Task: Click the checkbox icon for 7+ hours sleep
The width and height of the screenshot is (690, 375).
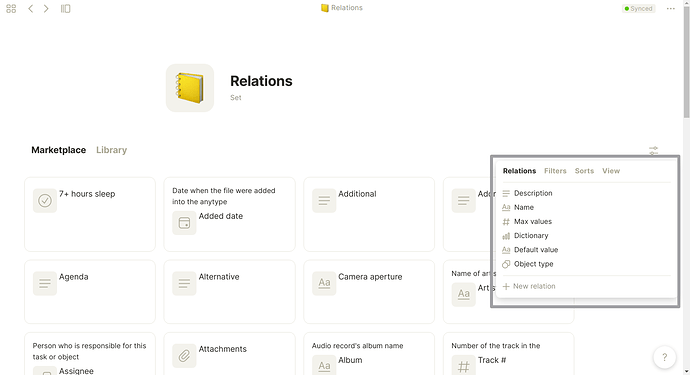Action: pos(45,201)
